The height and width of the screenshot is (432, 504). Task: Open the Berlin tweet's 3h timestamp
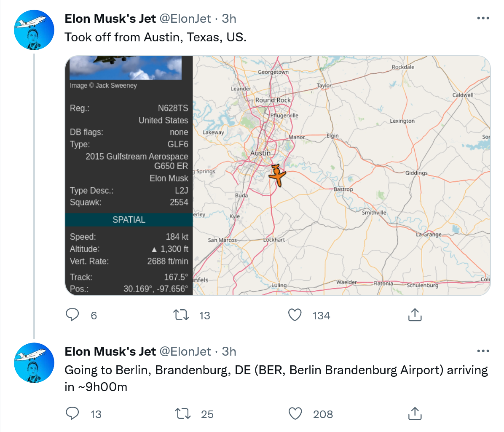click(229, 351)
